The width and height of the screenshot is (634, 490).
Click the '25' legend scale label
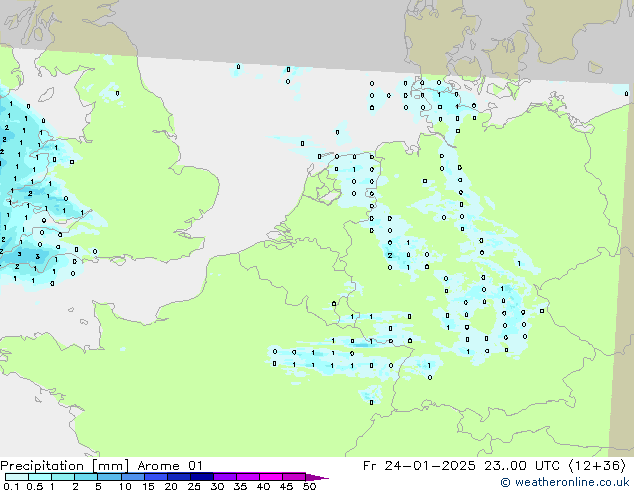(x=194, y=486)
